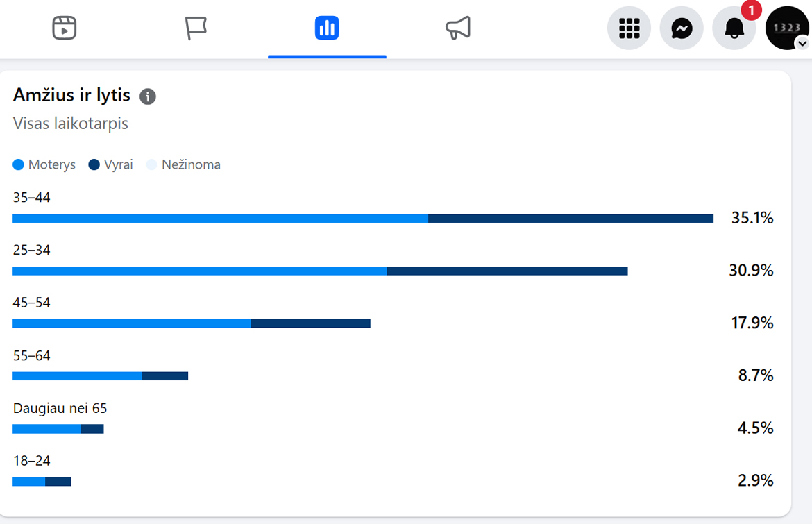Viewport: 812px width, 524px height.
Task: Click the 8.7% percentage value
Action: click(756, 375)
